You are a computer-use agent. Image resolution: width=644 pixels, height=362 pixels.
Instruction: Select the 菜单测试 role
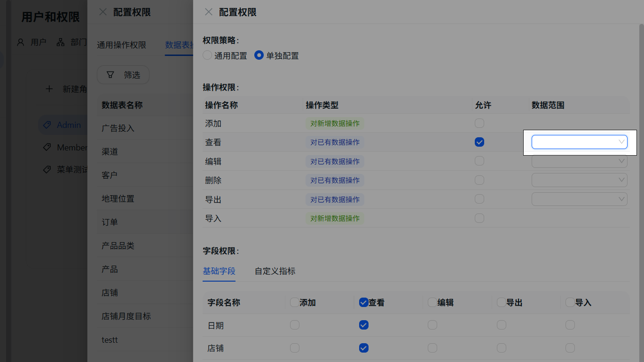(63, 170)
